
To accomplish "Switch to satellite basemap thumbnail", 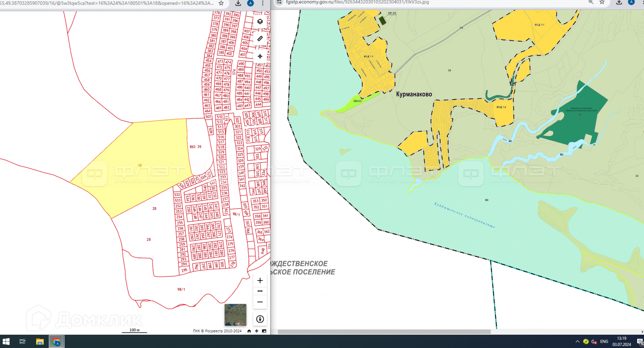I will [235, 315].
